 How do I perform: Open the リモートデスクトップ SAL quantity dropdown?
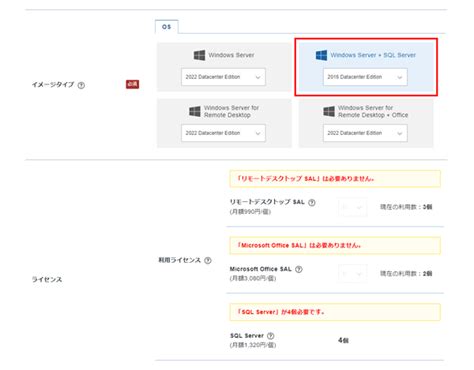pyautogui.click(x=353, y=207)
